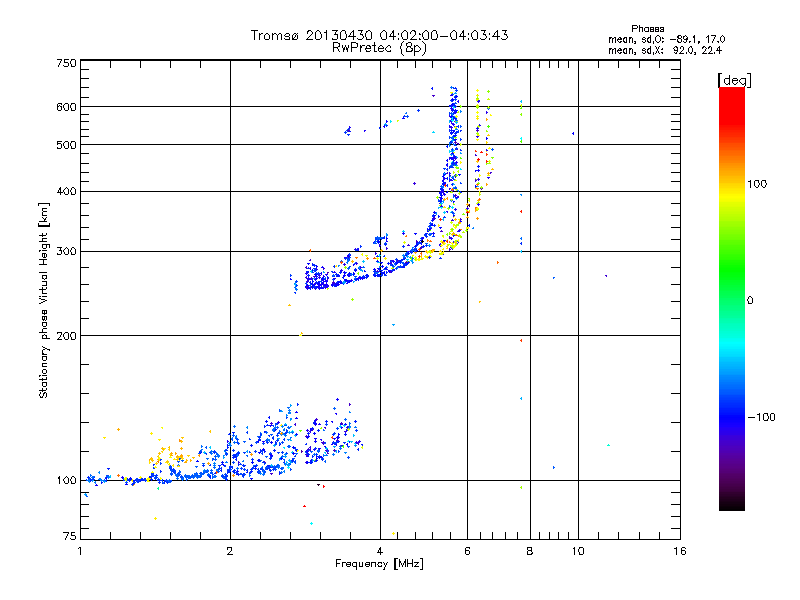Select the 'mean, sd,O: -89.1, 17.0' line
Screen dimensions: 800x600
pos(666,39)
